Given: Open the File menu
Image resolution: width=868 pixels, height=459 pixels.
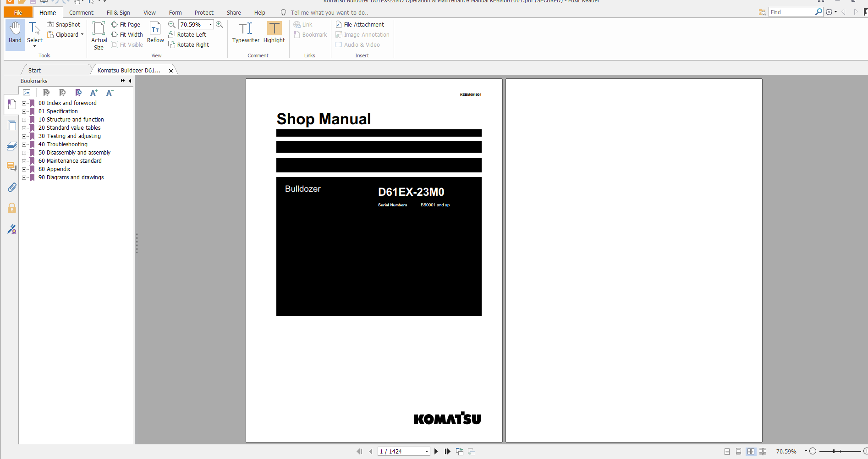Looking at the screenshot, I should (x=18, y=12).
